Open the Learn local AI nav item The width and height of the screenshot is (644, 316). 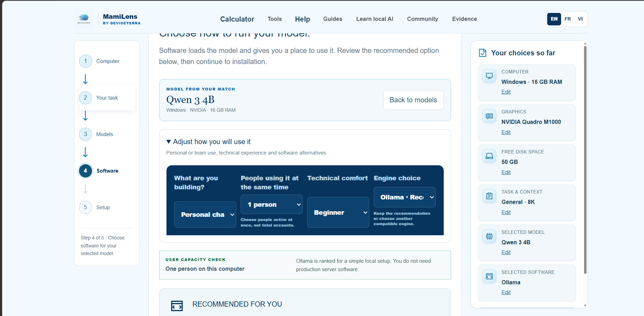[x=375, y=19]
